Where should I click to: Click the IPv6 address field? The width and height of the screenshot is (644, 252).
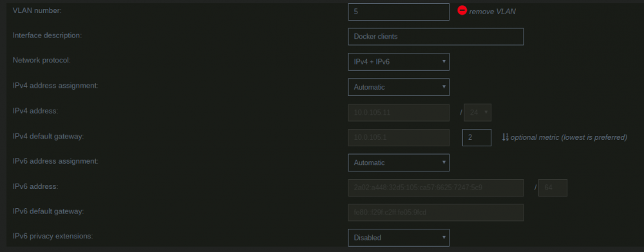coord(436,188)
